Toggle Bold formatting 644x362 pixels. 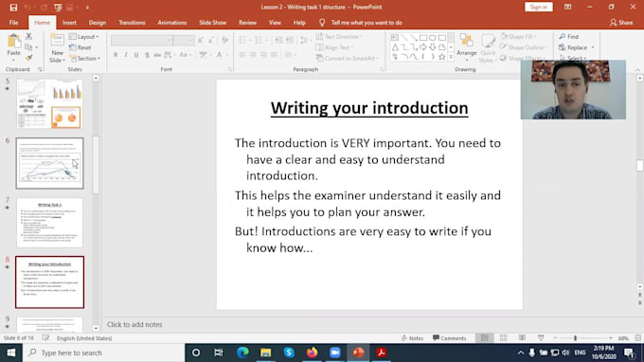(116, 55)
